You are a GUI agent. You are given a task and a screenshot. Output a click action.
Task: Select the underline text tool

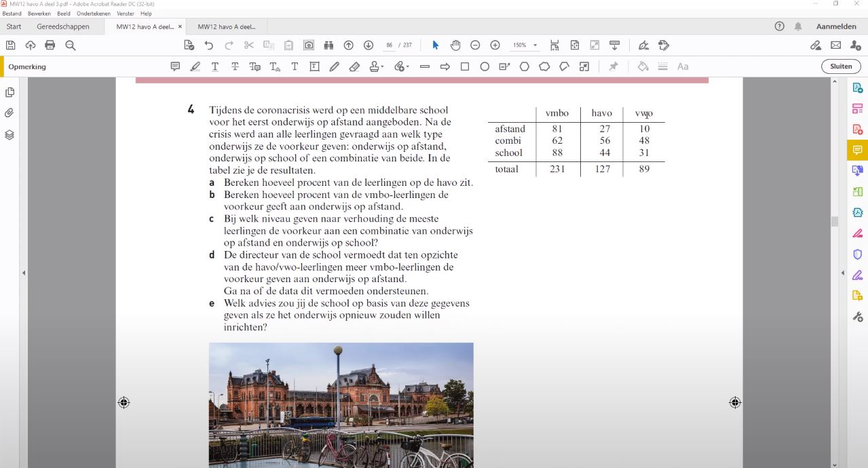[215, 66]
